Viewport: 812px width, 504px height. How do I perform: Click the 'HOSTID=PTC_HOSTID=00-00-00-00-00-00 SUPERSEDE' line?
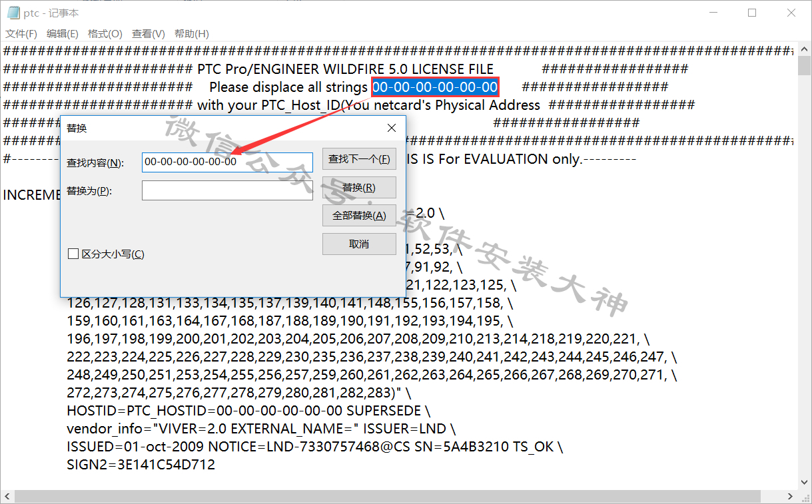point(248,411)
